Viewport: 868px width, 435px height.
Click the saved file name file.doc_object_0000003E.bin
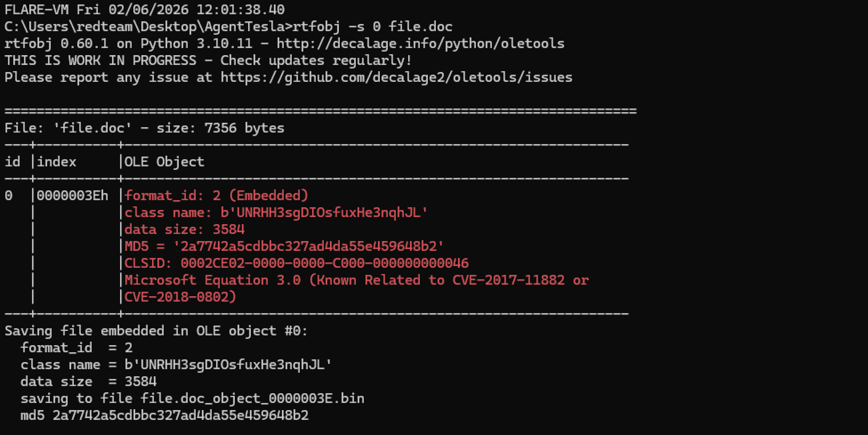pyautogui.click(x=252, y=399)
